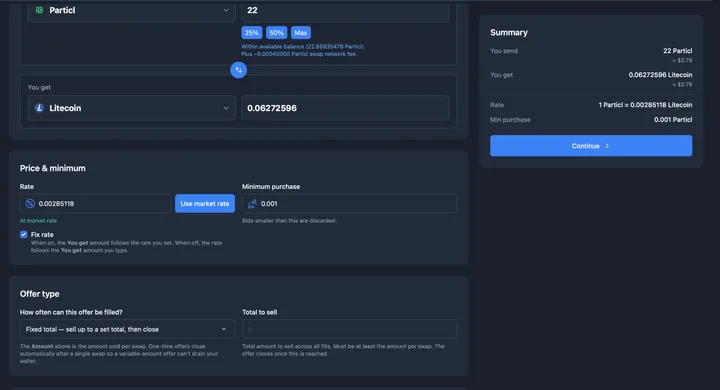Screen dimensions: 720x390
Task: Click the 'Price & minimum' heading
Action: (52, 168)
